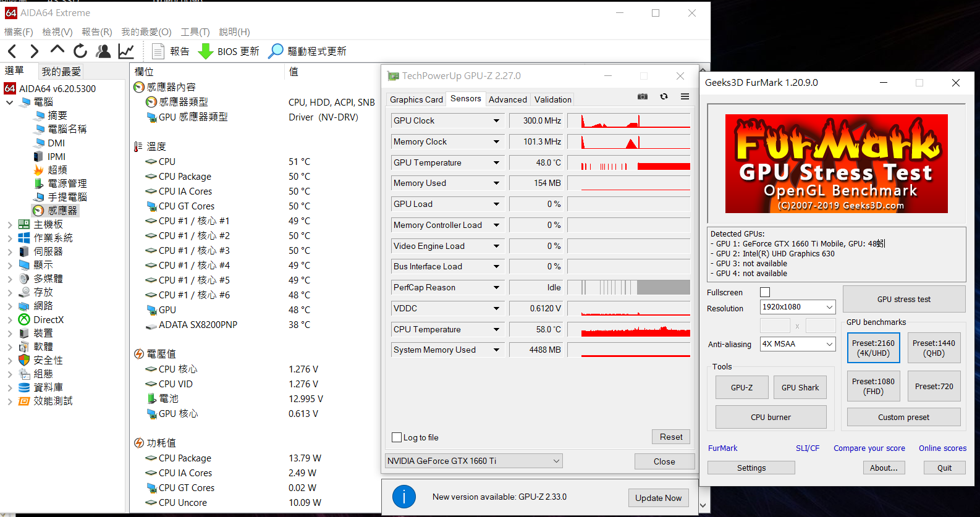This screenshot has width=980, height=517.
Task: Click the GPU-Z Reset button
Action: point(671,437)
